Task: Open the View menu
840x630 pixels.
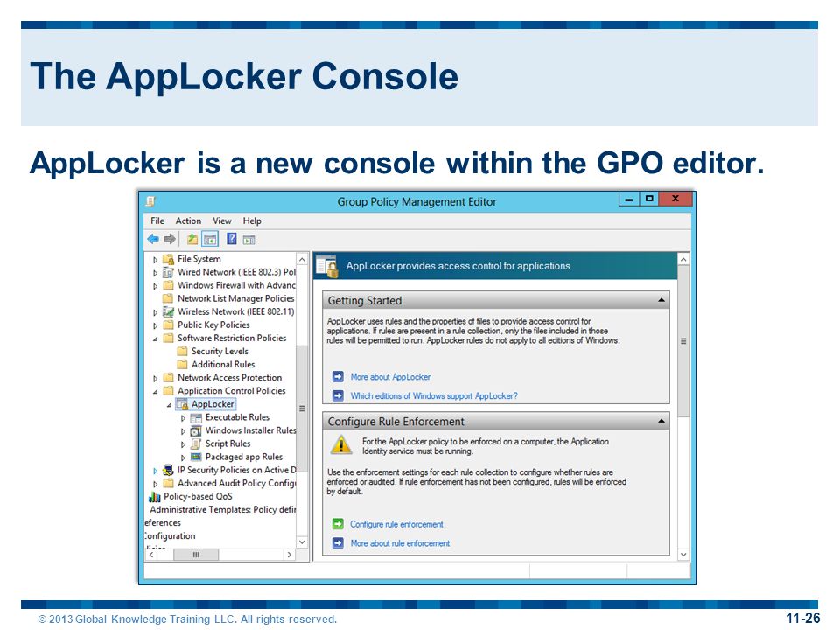Action: [x=221, y=220]
